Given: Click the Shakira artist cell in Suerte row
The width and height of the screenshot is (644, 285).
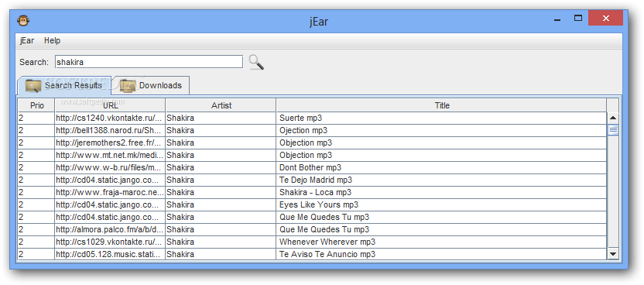Looking at the screenshot, I should tap(221, 118).
